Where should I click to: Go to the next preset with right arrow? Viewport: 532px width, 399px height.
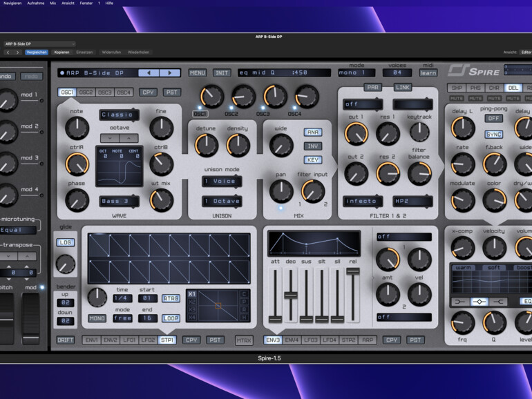169,72
